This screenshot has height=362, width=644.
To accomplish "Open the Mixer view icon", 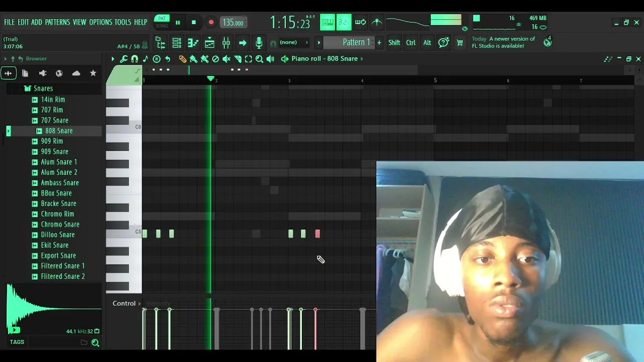I will 226,43.
